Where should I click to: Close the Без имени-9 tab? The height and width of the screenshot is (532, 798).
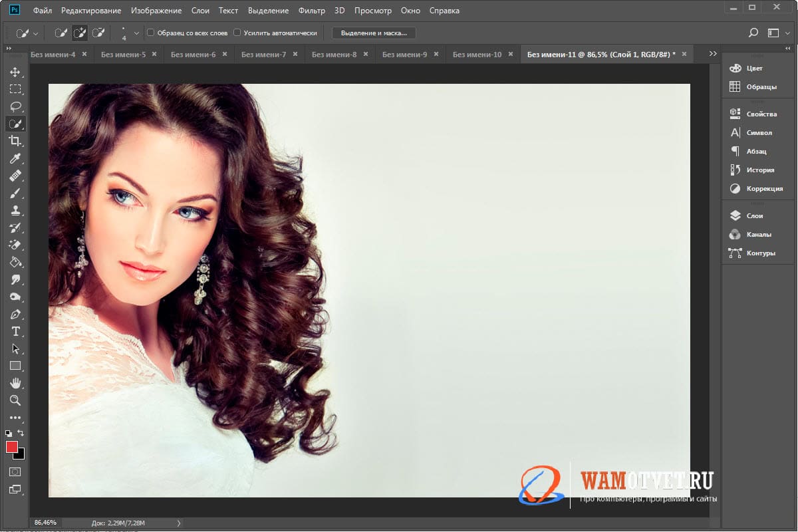pyautogui.click(x=436, y=55)
